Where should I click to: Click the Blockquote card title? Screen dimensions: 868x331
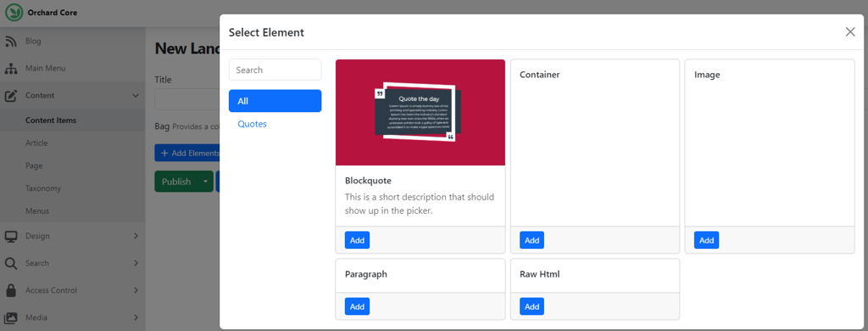point(368,181)
